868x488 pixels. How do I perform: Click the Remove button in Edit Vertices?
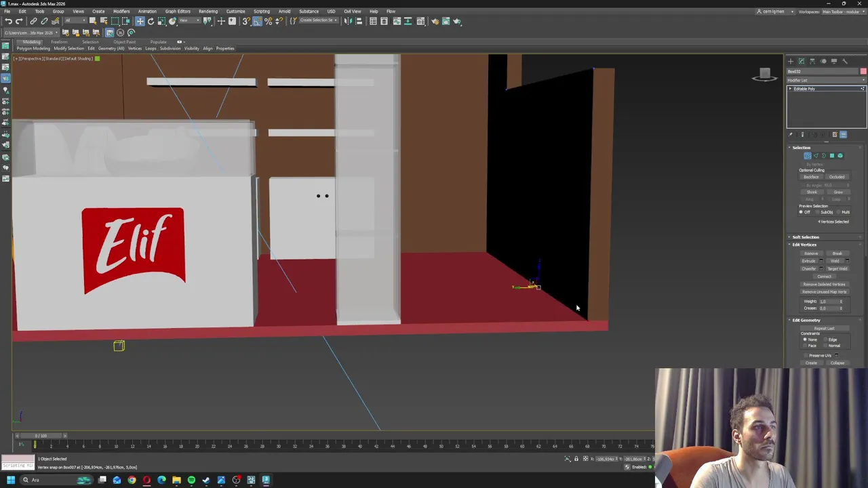click(x=811, y=253)
